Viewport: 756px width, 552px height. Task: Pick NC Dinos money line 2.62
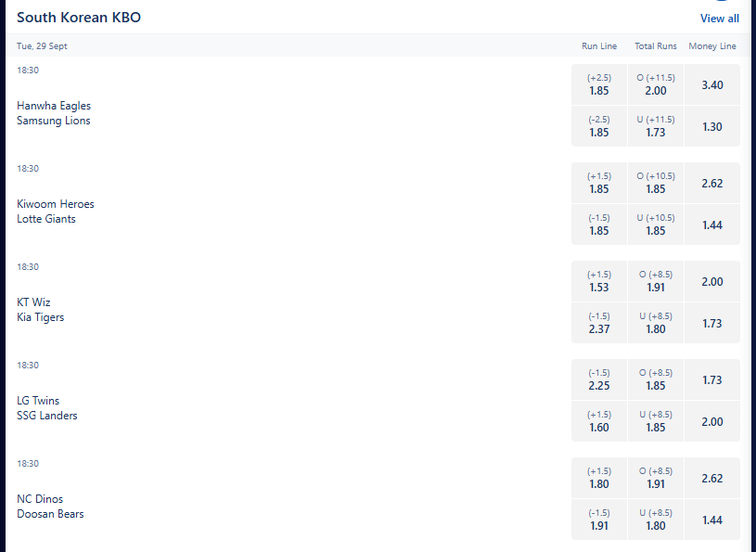tap(712, 478)
